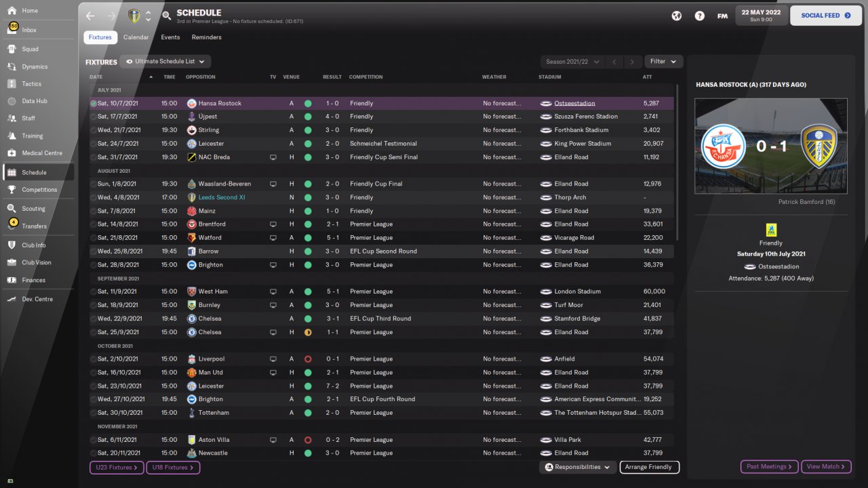868x488 pixels.
Task: Open the Dev. Centre sidebar icon
Action: 12,299
